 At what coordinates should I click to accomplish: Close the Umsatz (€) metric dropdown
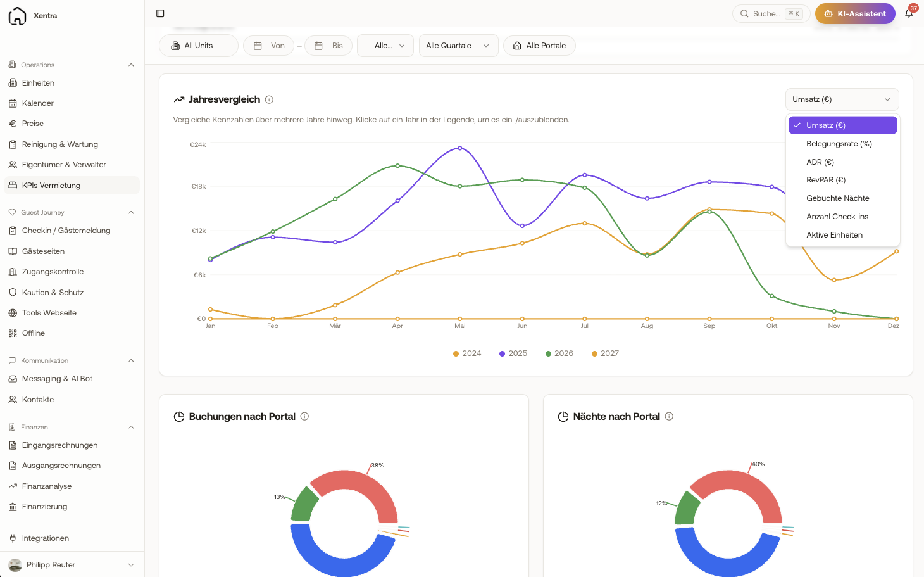(x=842, y=99)
